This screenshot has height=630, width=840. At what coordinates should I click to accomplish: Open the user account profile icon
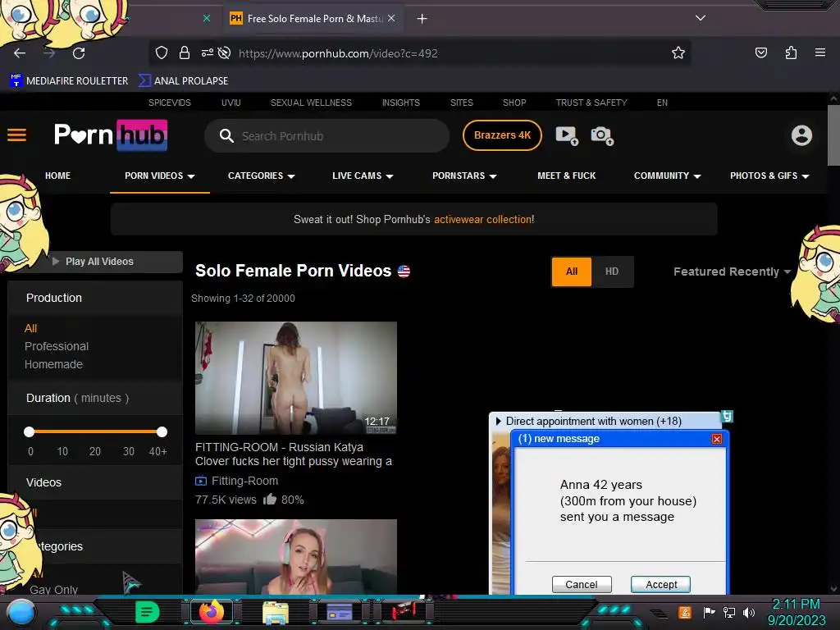click(x=801, y=135)
